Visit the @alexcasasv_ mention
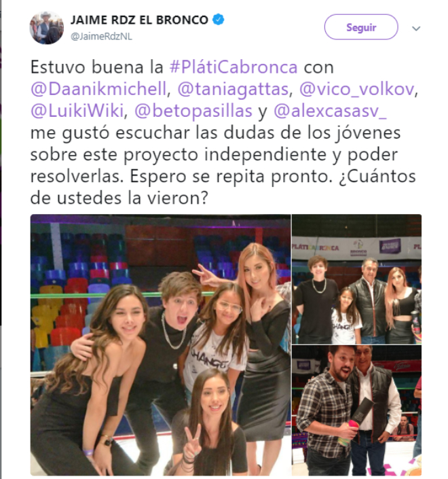This screenshot has width=448, height=479. (330, 111)
